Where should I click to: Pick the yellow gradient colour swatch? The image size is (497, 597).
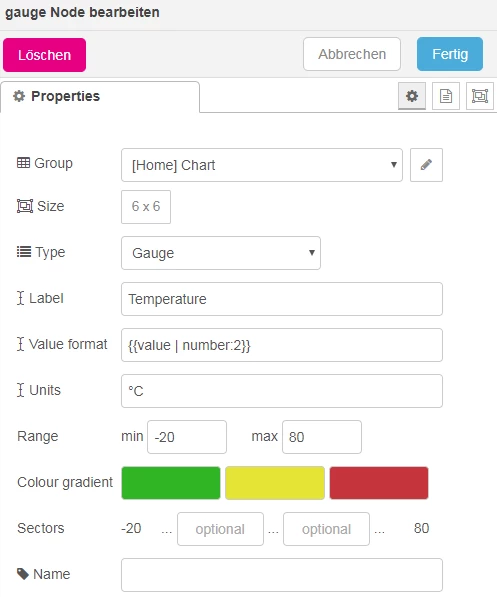[275, 483]
